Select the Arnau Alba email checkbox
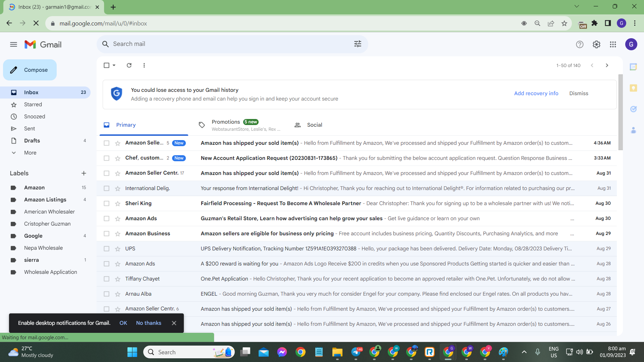644x362 pixels. 106,294
